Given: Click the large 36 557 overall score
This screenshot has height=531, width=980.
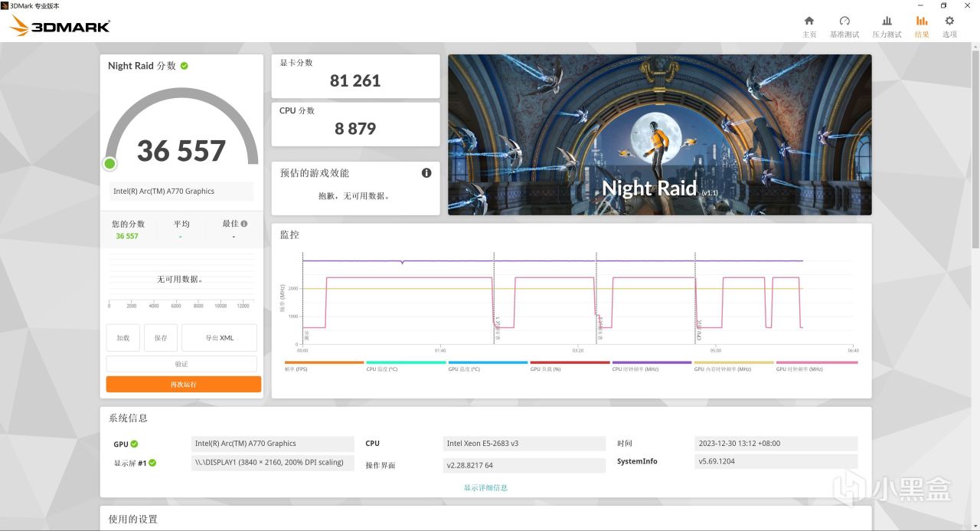Looking at the screenshot, I should click(181, 151).
